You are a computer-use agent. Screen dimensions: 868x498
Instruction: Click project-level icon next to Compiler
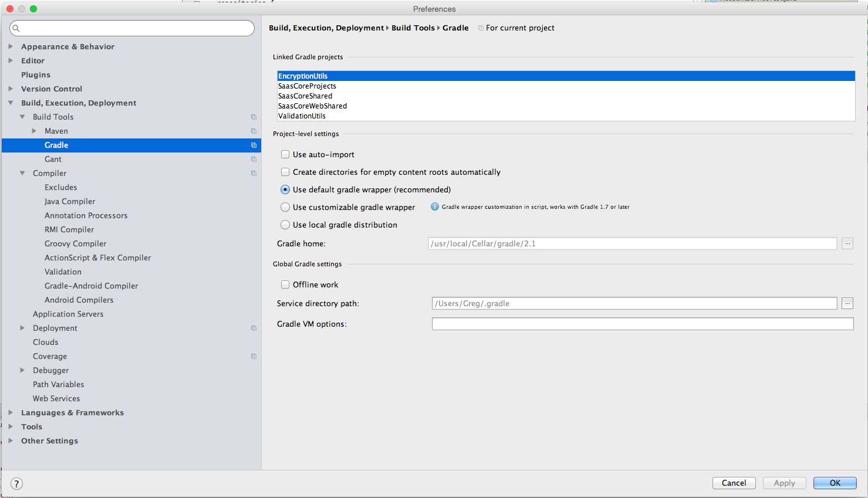point(254,174)
